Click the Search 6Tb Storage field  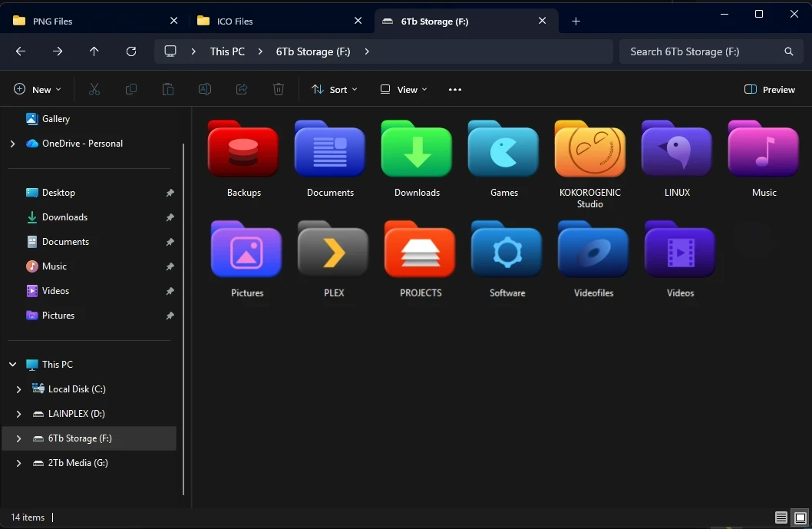pos(711,51)
